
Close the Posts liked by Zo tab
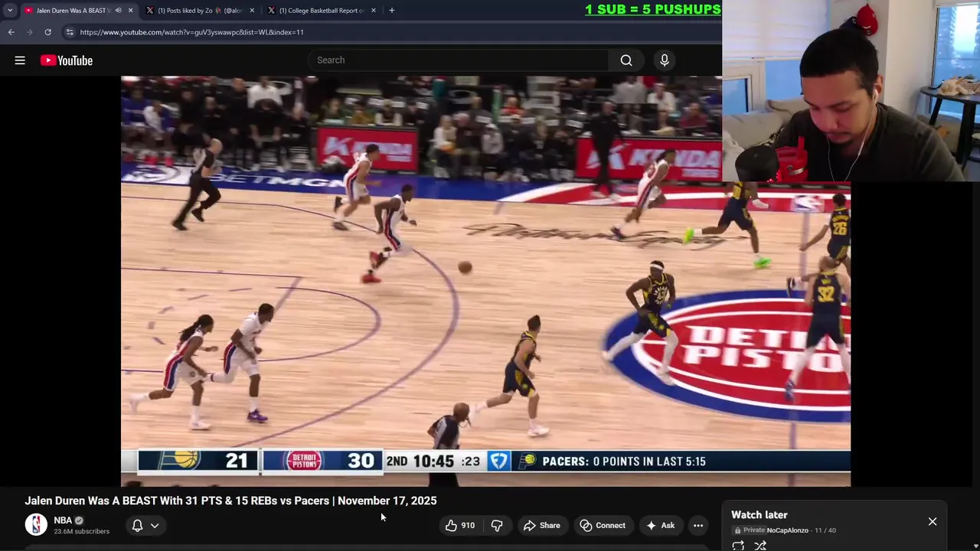tap(252, 11)
